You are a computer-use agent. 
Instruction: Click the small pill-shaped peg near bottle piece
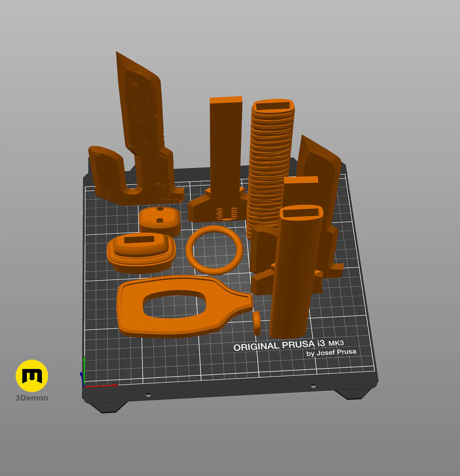pos(257,323)
